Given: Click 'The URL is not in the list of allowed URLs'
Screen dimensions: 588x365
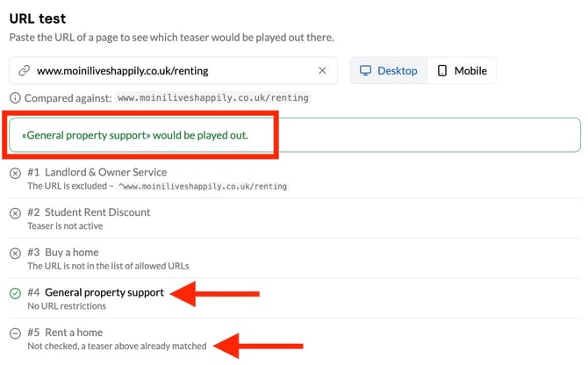Looking at the screenshot, I should [x=108, y=266].
